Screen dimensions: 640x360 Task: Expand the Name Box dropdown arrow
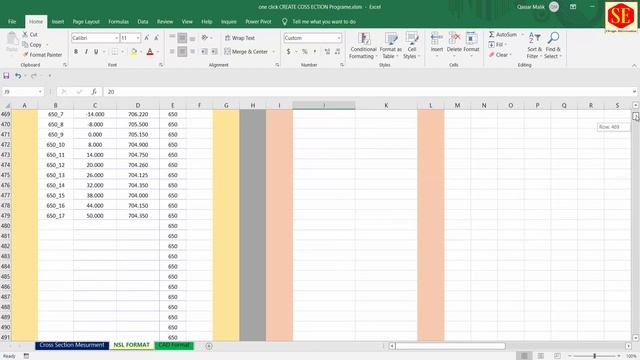(x=40, y=92)
